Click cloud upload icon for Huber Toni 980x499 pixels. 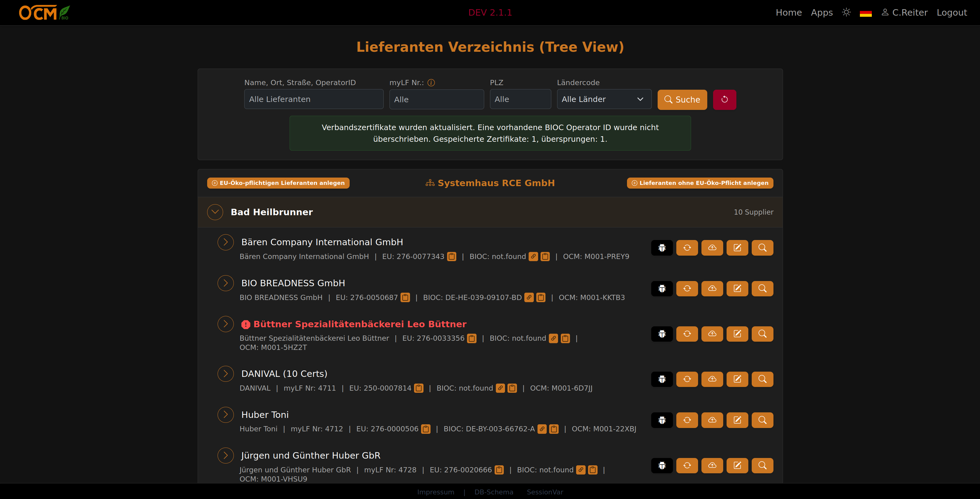coord(712,420)
